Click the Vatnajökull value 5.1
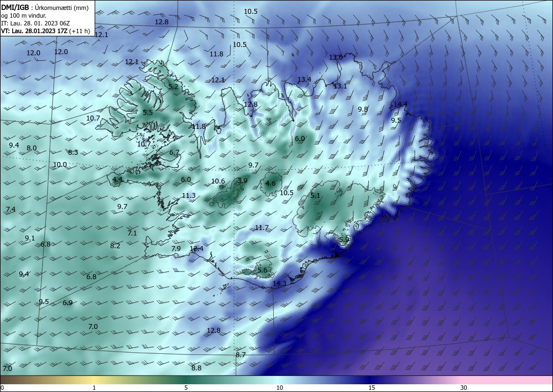The image size is (553, 392). 315,195
